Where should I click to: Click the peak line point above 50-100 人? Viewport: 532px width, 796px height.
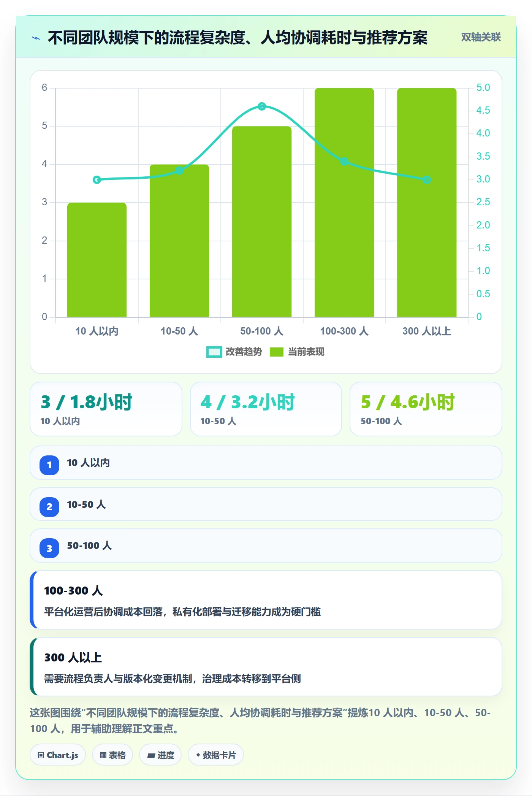click(262, 106)
